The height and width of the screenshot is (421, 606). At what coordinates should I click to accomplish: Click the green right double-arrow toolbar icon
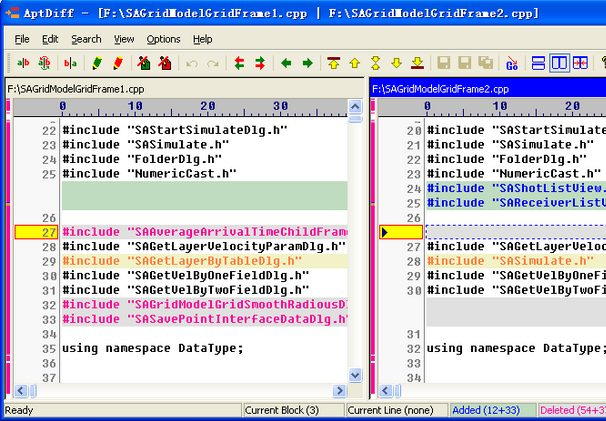260,63
